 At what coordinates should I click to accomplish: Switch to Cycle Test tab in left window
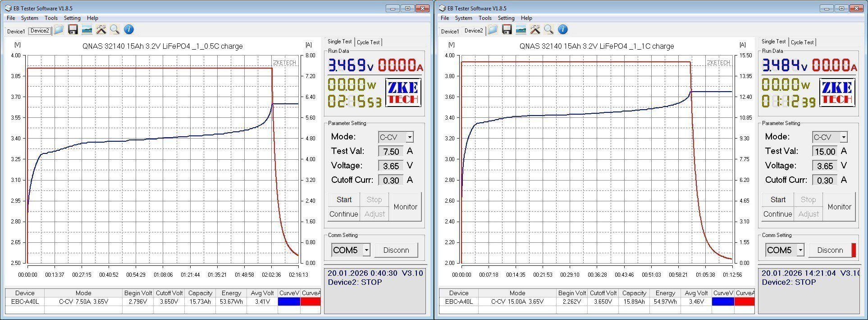pos(368,42)
